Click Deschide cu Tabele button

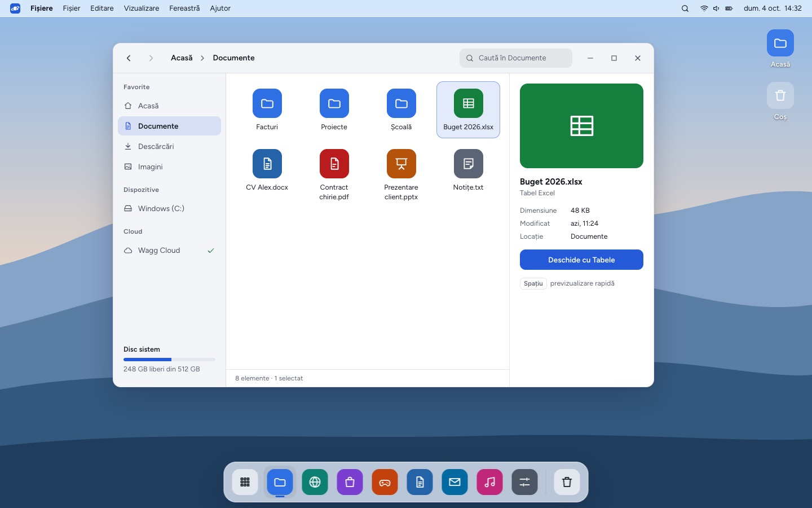[581, 260]
